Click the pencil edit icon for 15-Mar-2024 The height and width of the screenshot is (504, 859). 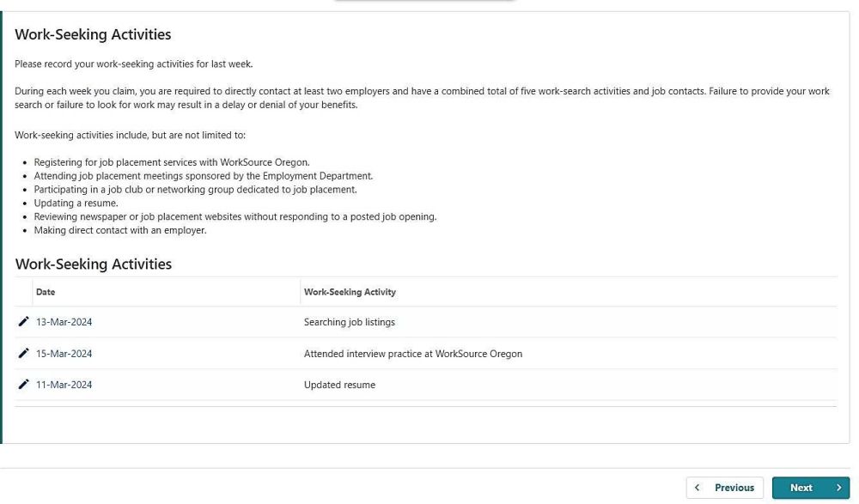[x=23, y=354]
